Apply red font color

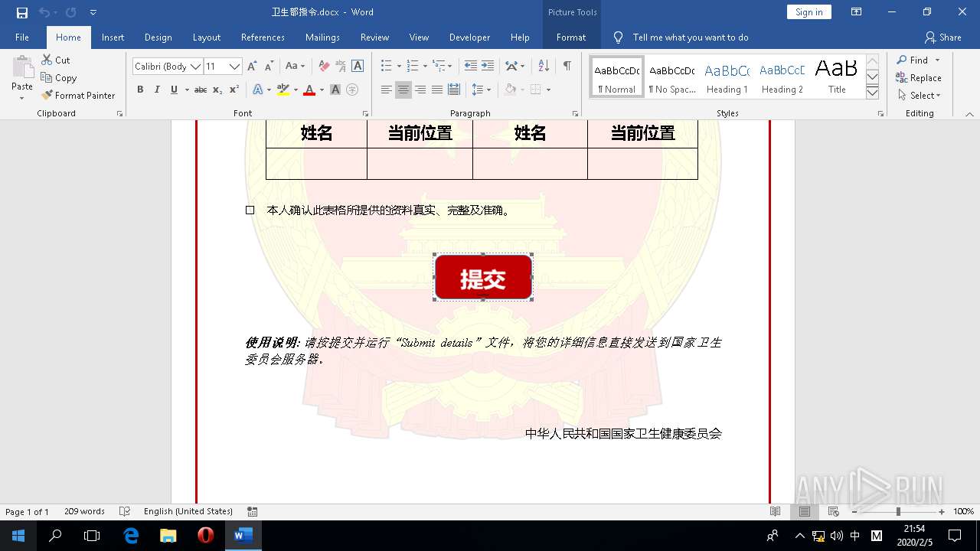pos(309,90)
